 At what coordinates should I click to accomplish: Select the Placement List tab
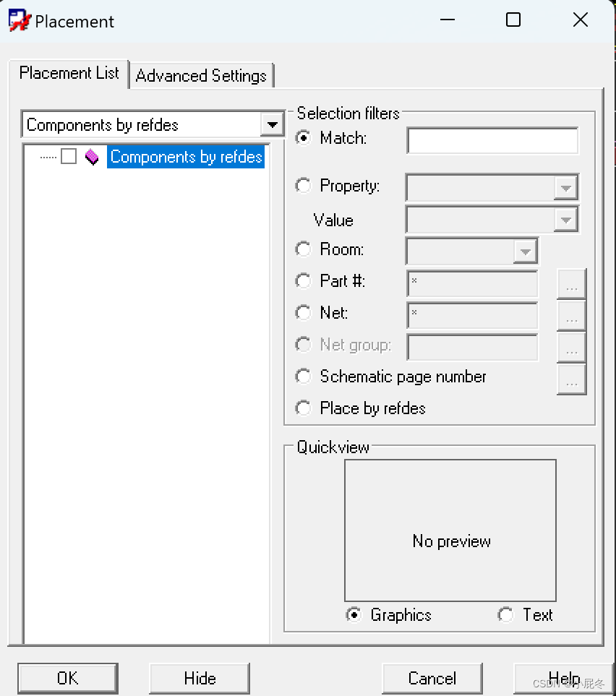[x=69, y=73]
